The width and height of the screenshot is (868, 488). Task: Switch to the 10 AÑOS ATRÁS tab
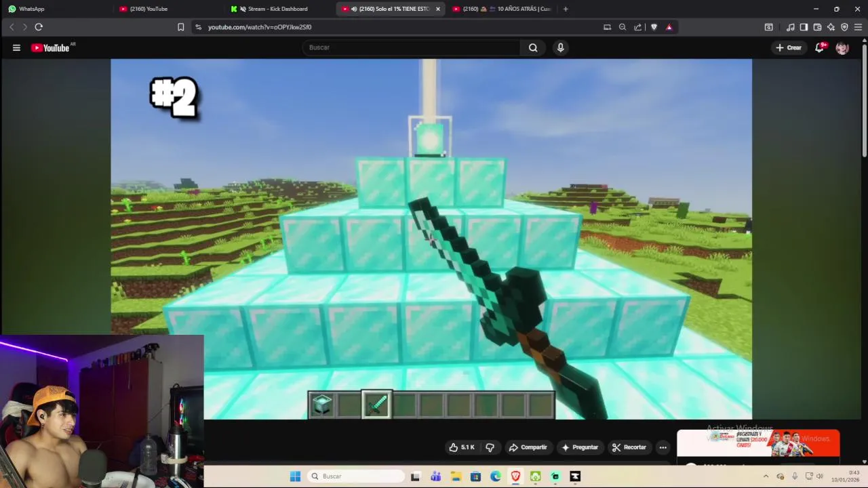(502, 9)
